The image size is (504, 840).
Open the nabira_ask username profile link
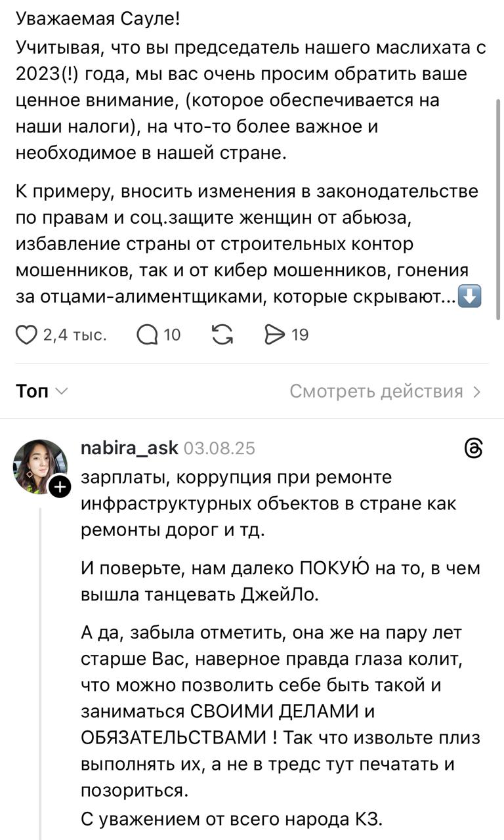coord(129,448)
